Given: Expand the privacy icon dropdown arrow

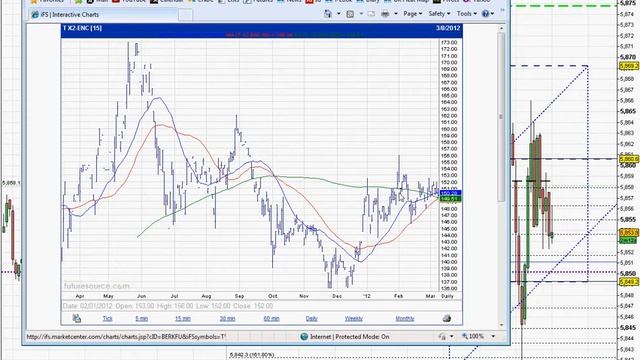Looking at the screenshot, I should point(451,337).
